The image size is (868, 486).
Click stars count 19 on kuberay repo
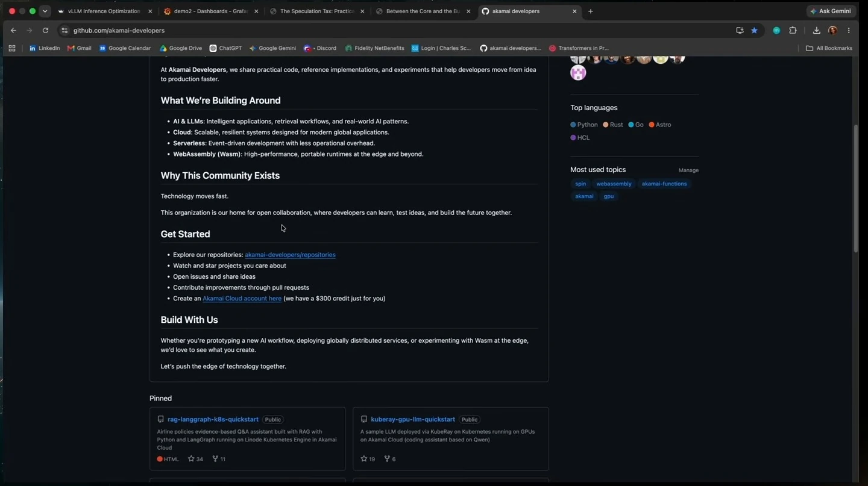368,459
